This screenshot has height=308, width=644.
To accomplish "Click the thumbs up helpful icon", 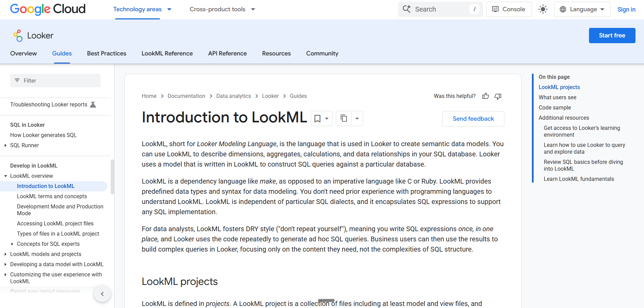I will pos(486,96).
